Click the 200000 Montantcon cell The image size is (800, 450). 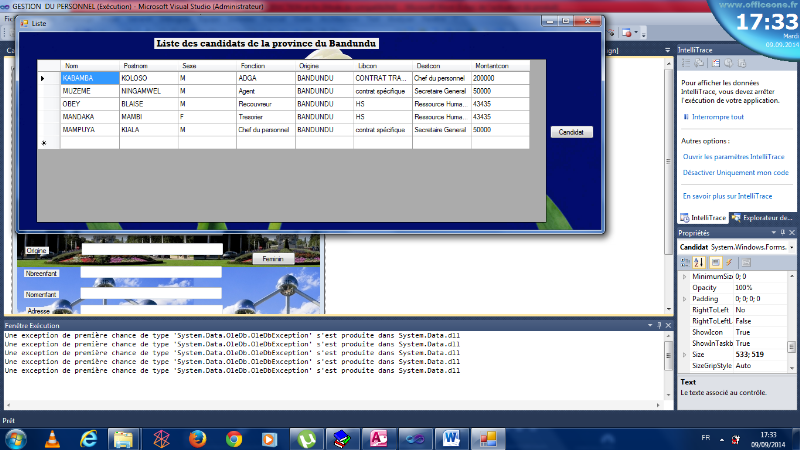(x=500, y=78)
